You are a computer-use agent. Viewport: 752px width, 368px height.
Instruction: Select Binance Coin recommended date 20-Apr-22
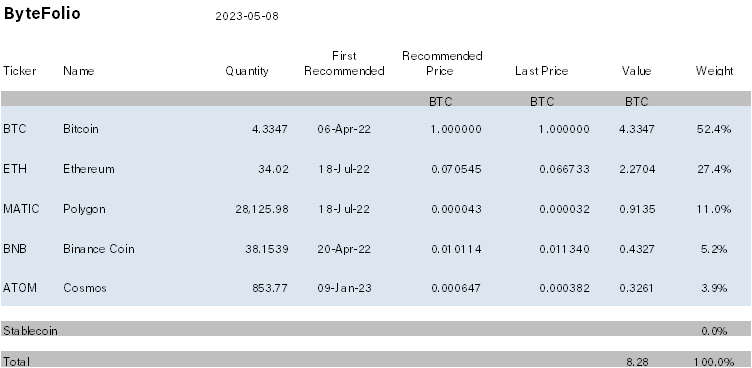click(x=344, y=249)
